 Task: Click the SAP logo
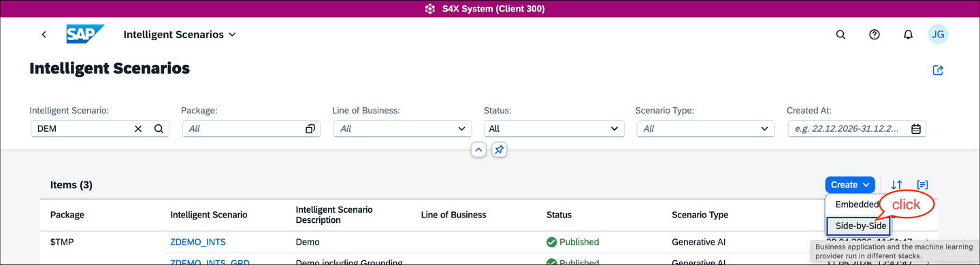tap(85, 34)
